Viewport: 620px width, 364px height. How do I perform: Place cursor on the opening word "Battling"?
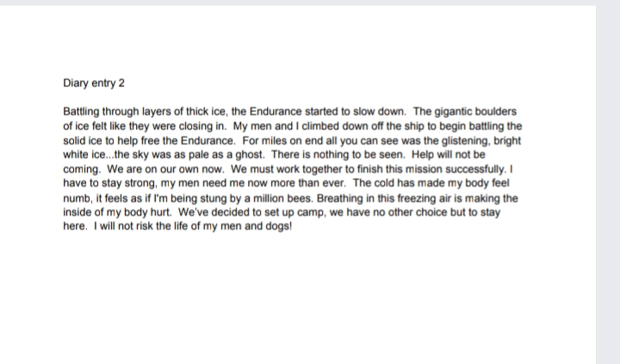coord(83,112)
